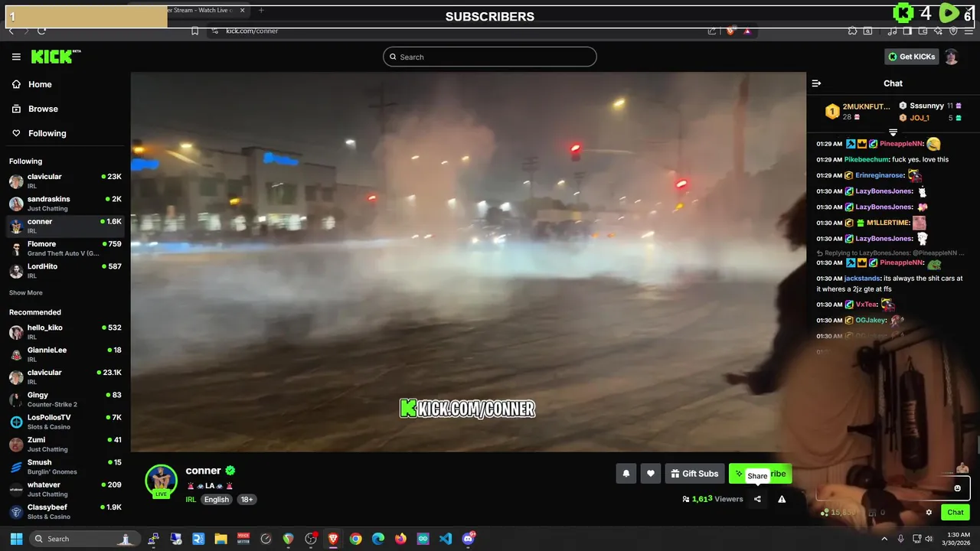The image size is (980, 551).
Task: Click the Get KICKs button
Action: [911, 57]
